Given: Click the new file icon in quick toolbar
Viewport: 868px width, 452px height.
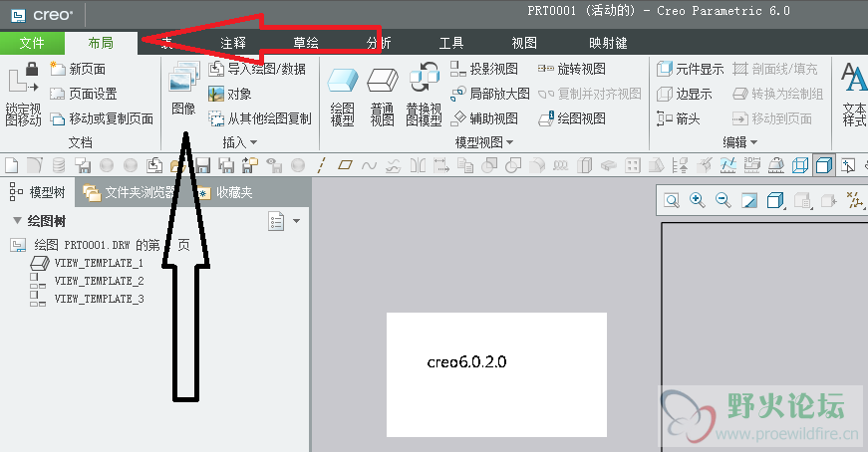Looking at the screenshot, I should pyautogui.click(x=12, y=165).
